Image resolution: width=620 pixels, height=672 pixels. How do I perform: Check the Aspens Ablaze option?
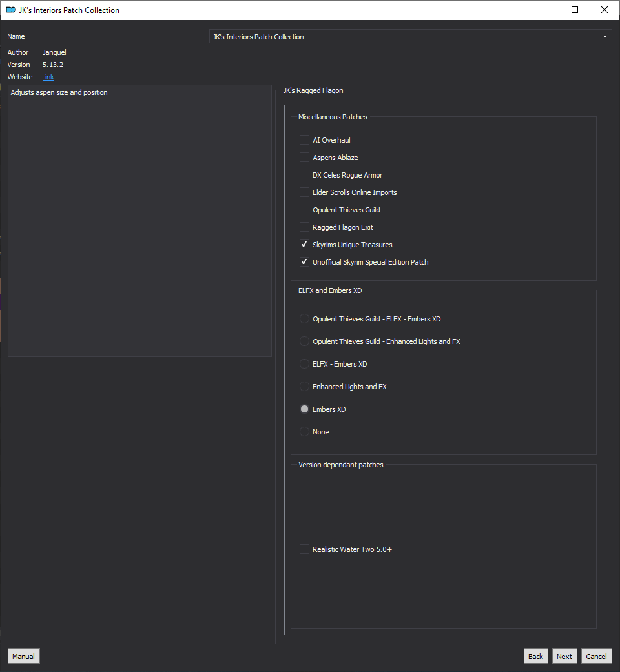[304, 158]
